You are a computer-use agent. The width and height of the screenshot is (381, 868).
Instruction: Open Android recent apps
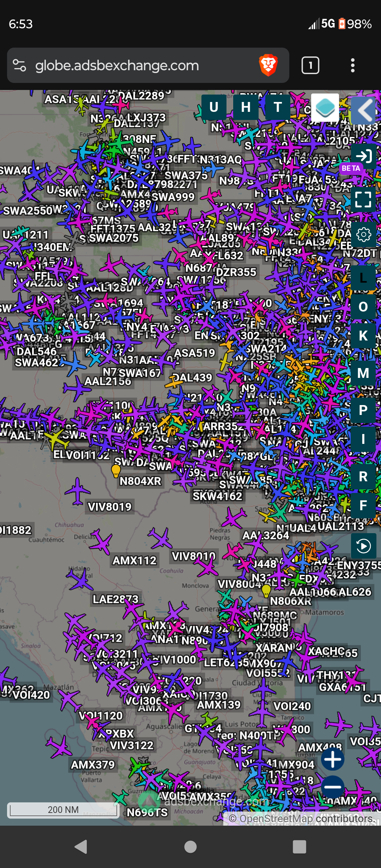coord(300,847)
